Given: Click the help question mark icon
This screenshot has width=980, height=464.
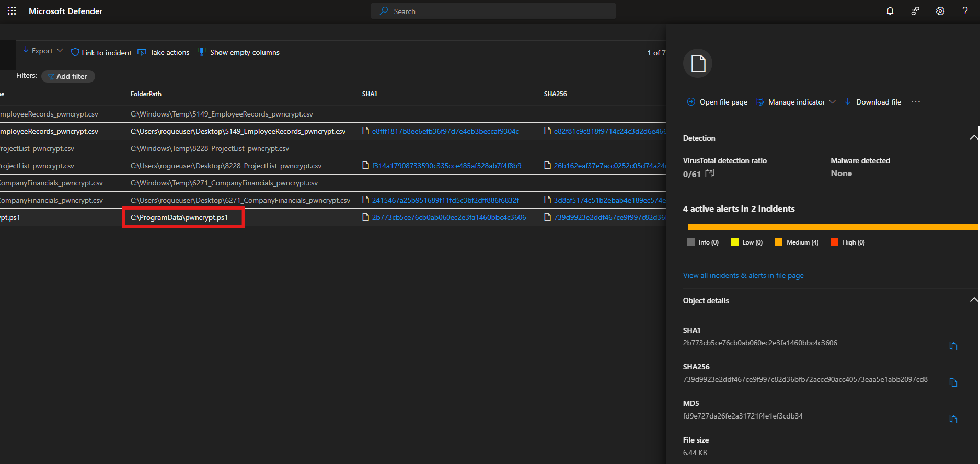Looking at the screenshot, I should 965,11.
